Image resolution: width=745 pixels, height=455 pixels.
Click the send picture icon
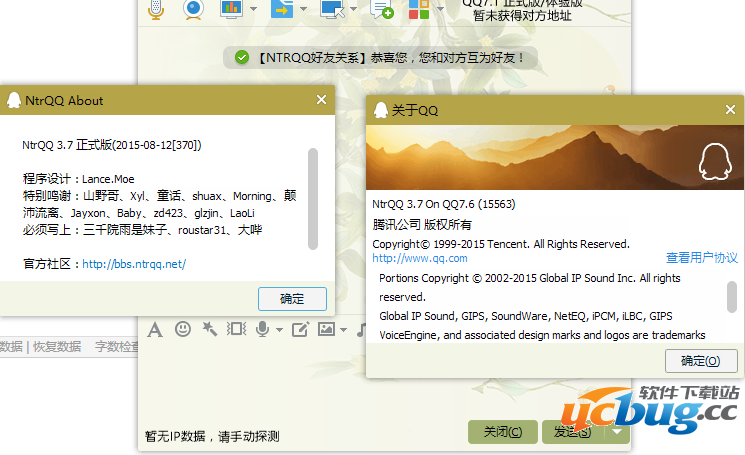(326, 328)
